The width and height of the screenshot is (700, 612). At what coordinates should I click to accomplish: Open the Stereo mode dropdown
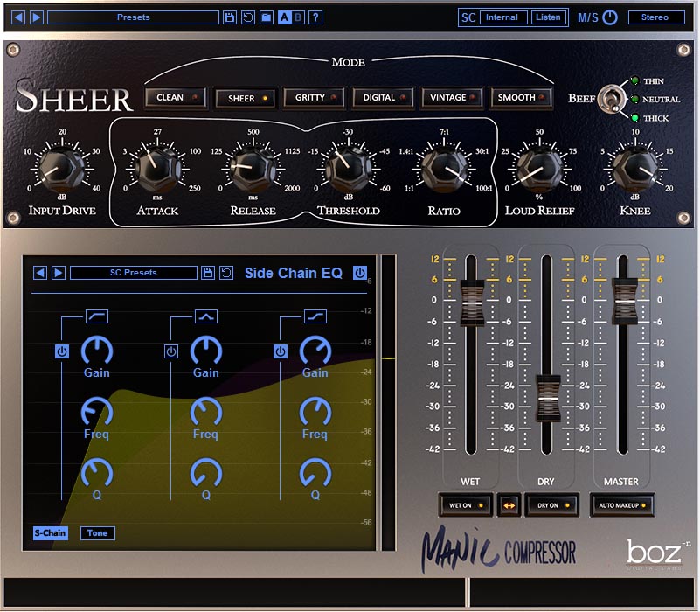(657, 17)
